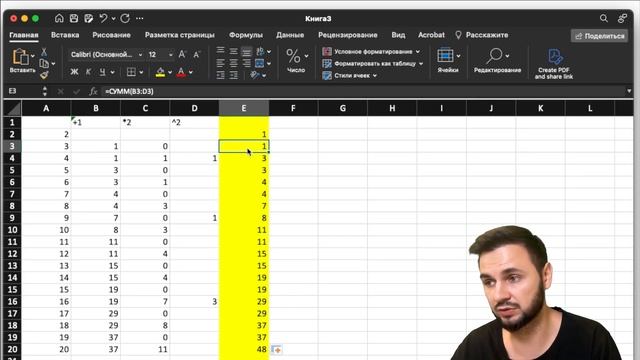Image resolution: width=640 pixels, height=360 pixels.
Task: Toggle underline formatting (Ч)
Action: [102, 72]
